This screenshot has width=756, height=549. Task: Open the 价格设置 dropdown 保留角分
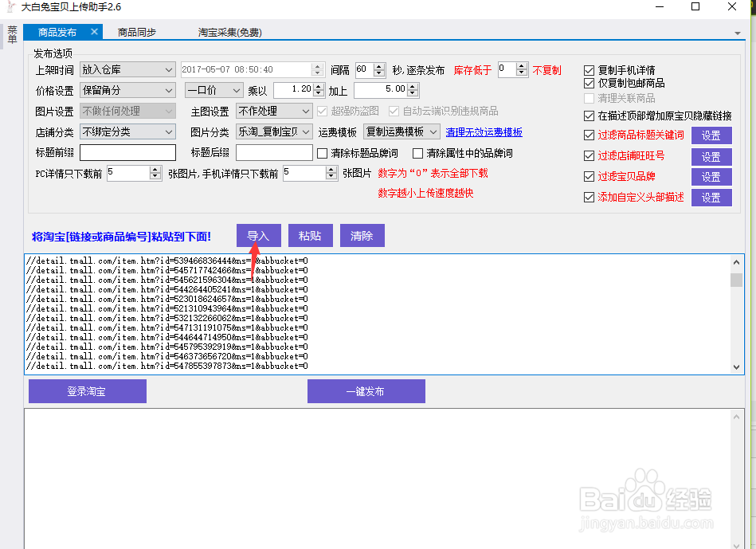(x=127, y=90)
